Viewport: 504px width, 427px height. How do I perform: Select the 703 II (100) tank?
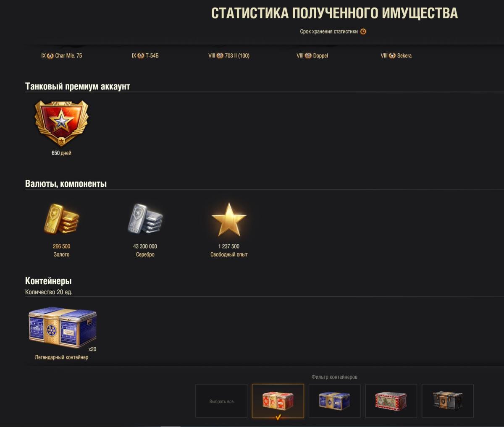coord(229,55)
